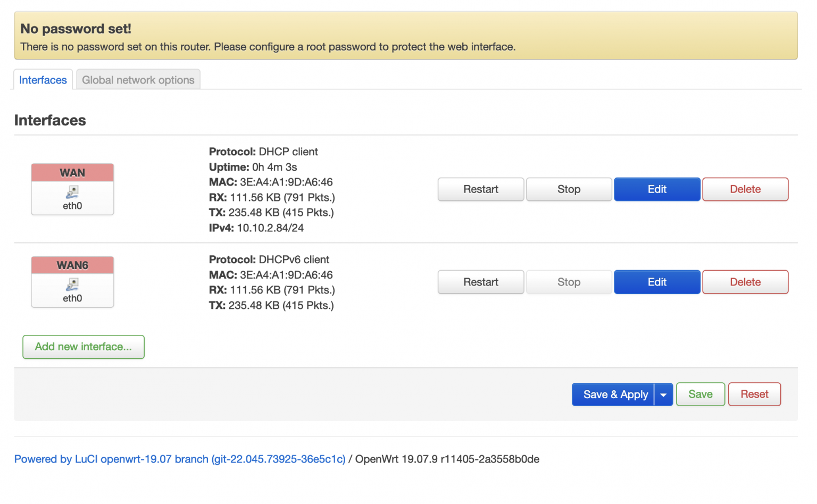This screenshot has height=504, width=817.
Task: Restart the WAN6 interface
Action: click(x=480, y=282)
